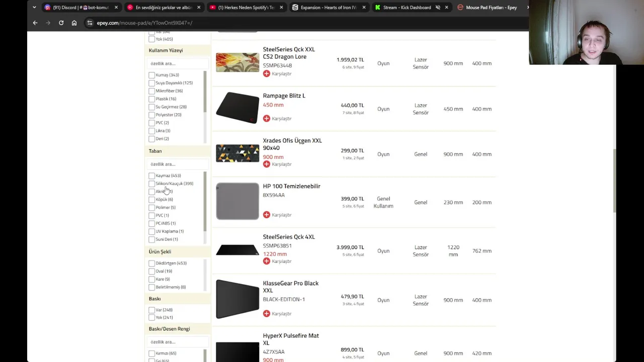The image size is (644, 362).
Task: Open SteelSeries Qck XXL CS2 Dragon Lore
Action: click(x=289, y=53)
